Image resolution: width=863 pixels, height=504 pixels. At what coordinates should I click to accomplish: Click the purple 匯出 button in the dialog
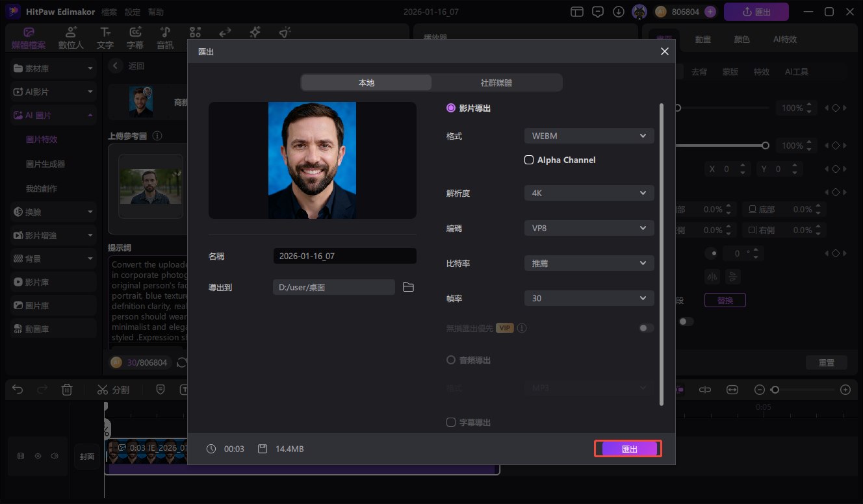pyautogui.click(x=628, y=449)
